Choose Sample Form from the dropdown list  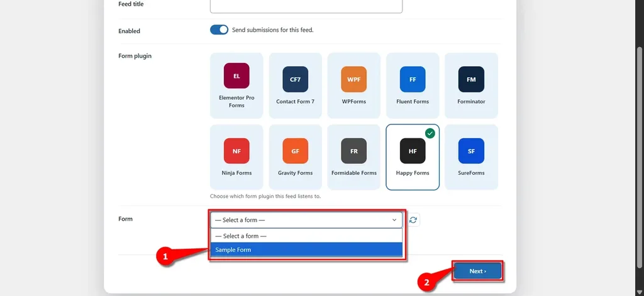306,249
